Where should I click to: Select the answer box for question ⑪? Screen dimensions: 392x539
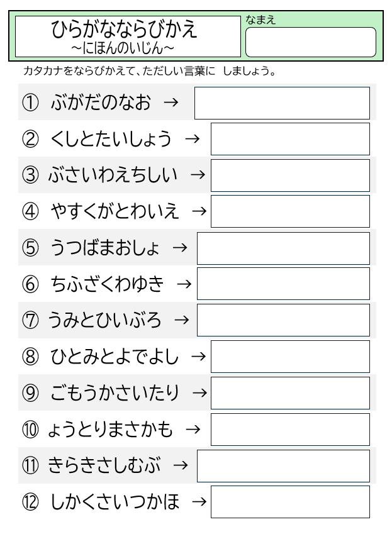pos(283,466)
